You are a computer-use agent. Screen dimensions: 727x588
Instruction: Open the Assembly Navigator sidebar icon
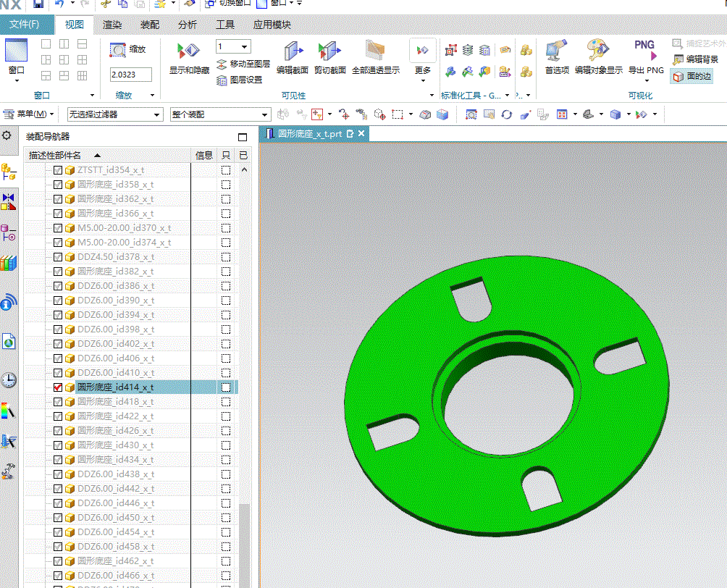(x=9, y=172)
